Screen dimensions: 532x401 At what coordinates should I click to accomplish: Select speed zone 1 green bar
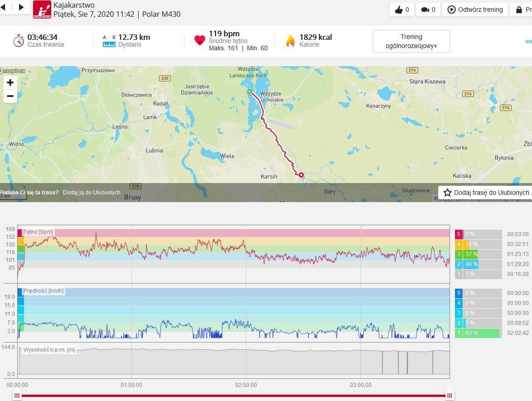[x=478, y=333]
